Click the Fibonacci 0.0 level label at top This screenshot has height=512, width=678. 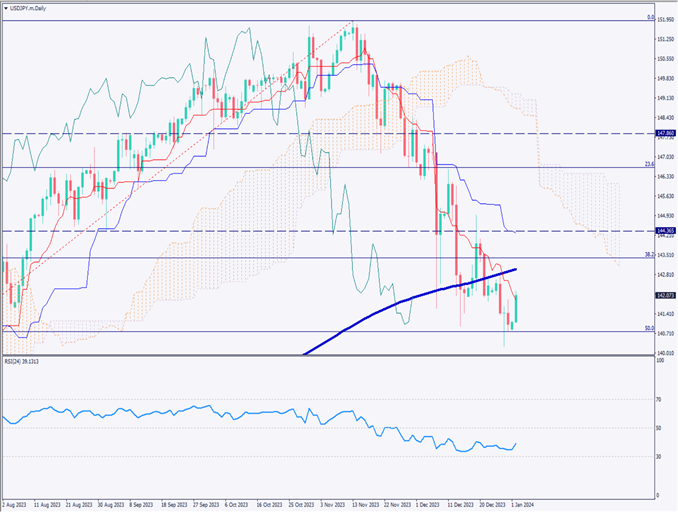coord(650,17)
